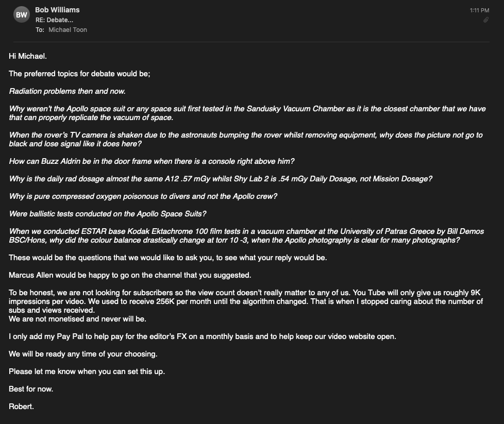Screen dimensions: 504x424
Task: Click the "preferred topics for debate" line
Action: point(79,74)
